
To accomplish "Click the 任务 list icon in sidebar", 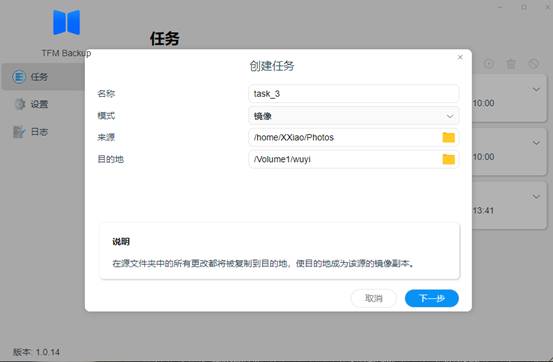I will point(19,77).
